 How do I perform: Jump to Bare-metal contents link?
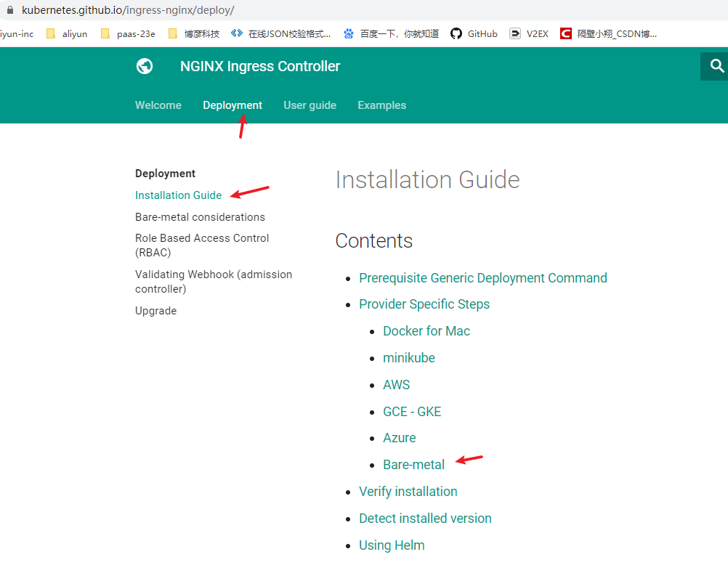point(413,465)
